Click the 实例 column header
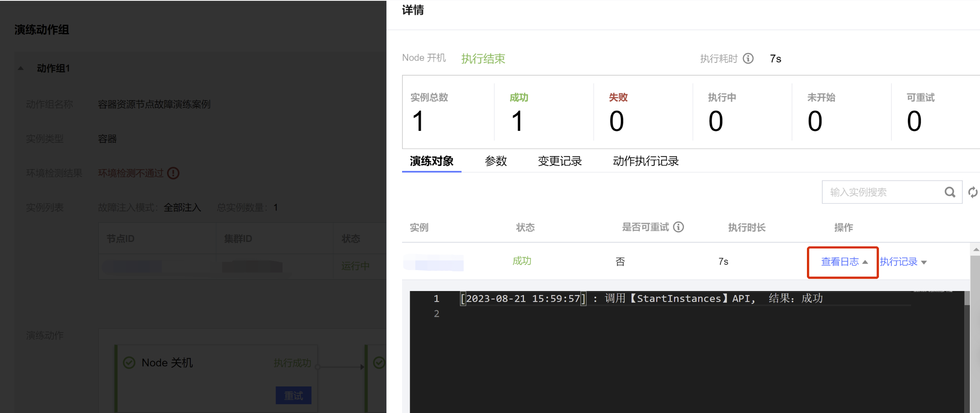The height and width of the screenshot is (413, 980). [419, 227]
